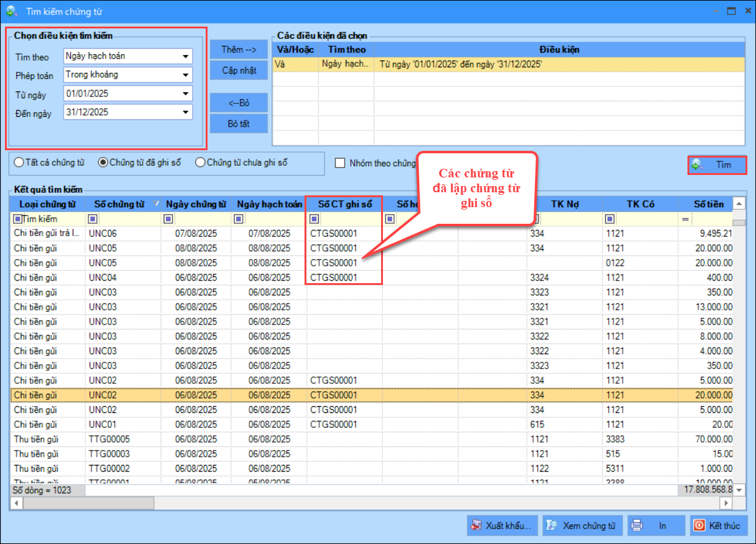This screenshot has width=756, height=544.
Task: Click the amount cell 13.000.00
Action: tap(705, 307)
